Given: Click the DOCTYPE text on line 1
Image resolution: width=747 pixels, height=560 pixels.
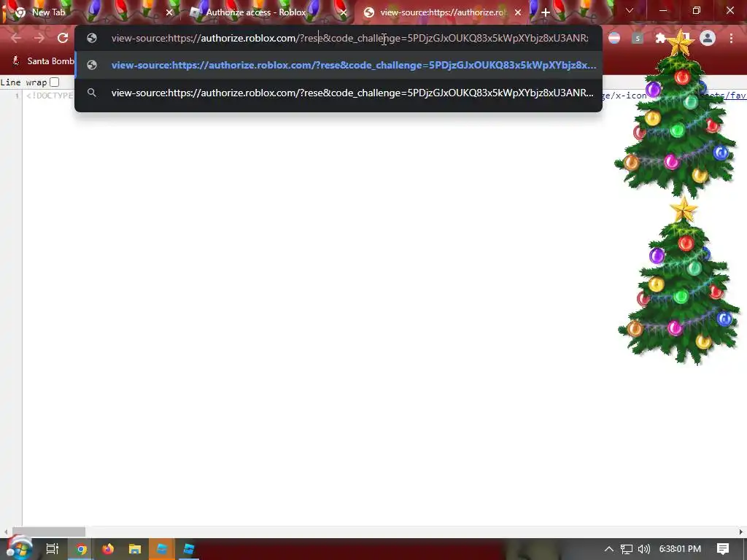Looking at the screenshot, I should pyautogui.click(x=50, y=96).
